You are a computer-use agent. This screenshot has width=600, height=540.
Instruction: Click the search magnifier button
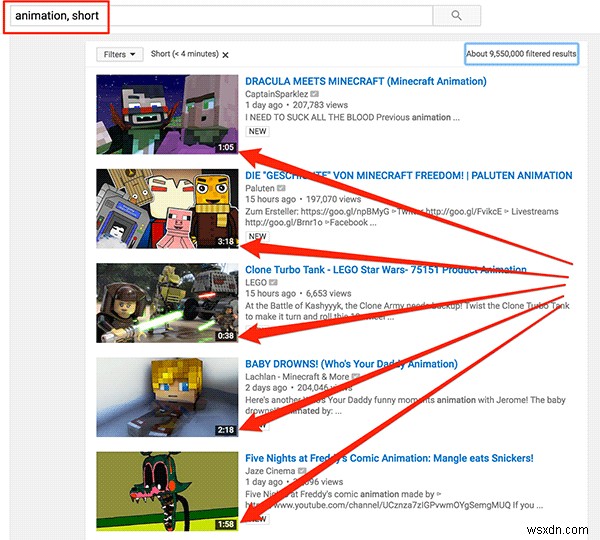456,16
